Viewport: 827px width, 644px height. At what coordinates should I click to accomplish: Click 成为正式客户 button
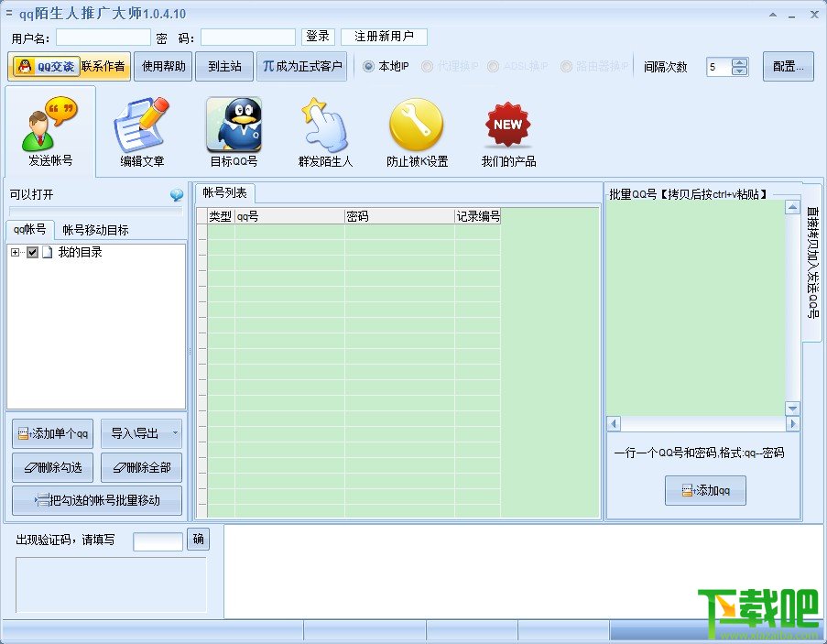coord(302,67)
